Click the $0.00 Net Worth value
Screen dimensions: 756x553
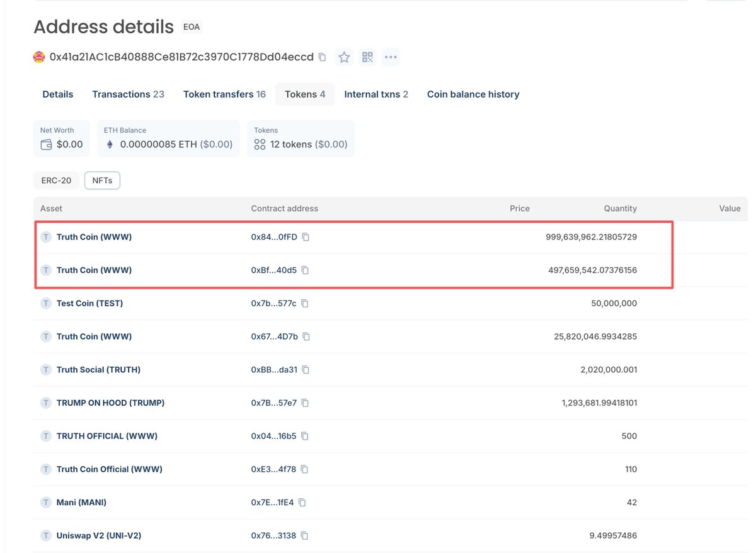click(x=69, y=144)
